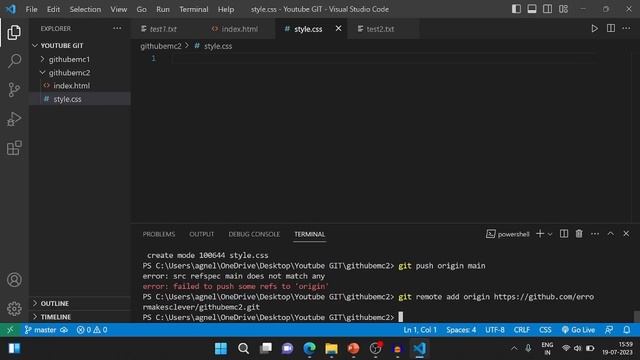Expand the githubemc1 folder
Image resolution: width=640 pixels, height=360 pixels.
point(80,59)
